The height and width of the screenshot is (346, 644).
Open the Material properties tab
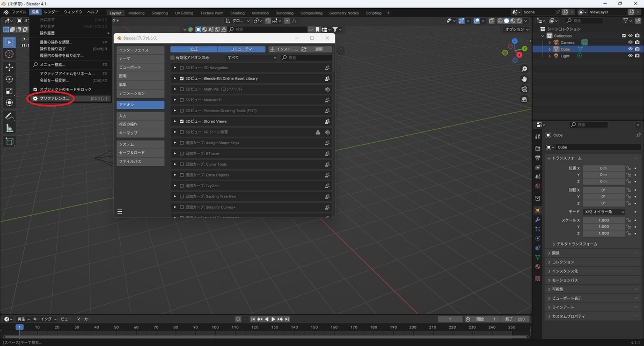(x=538, y=267)
